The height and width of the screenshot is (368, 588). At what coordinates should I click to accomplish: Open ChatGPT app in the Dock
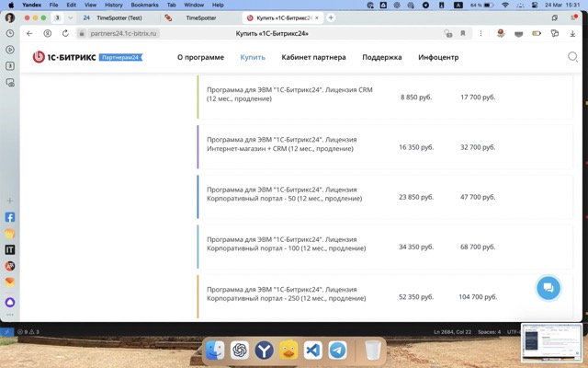240,351
